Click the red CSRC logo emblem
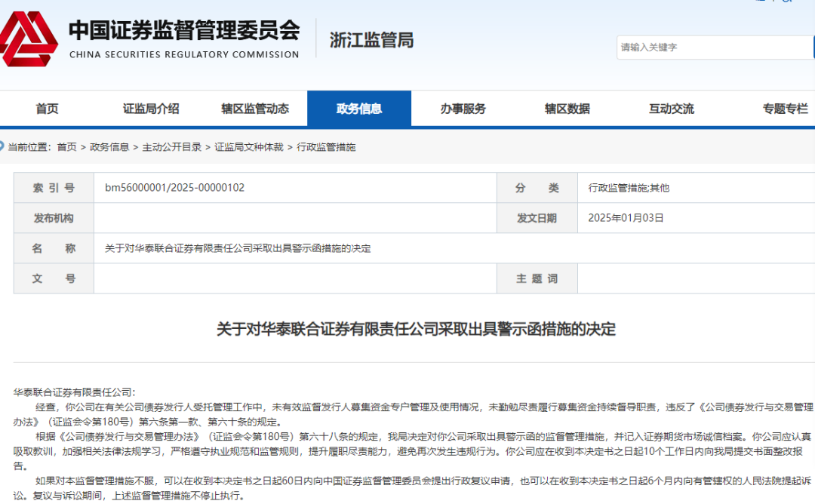 tap(29, 39)
